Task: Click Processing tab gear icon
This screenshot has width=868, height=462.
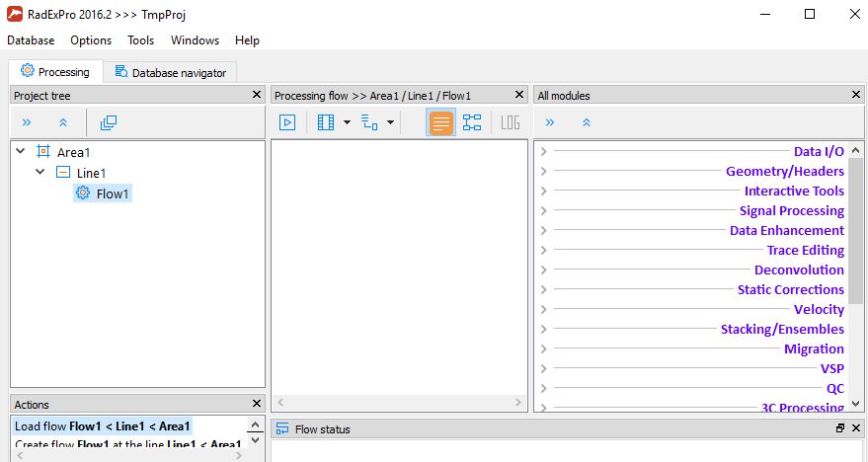Action: [27, 71]
